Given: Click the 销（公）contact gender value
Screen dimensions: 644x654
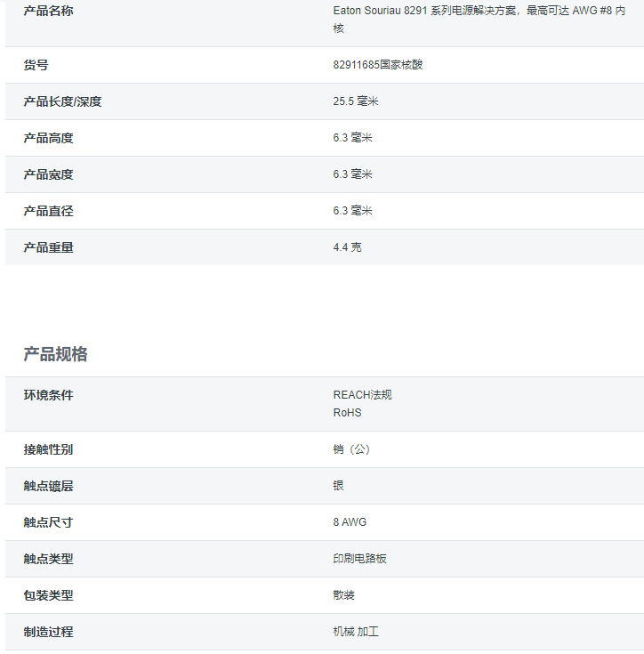Looking at the screenshot, I should [x=352, y=449].
